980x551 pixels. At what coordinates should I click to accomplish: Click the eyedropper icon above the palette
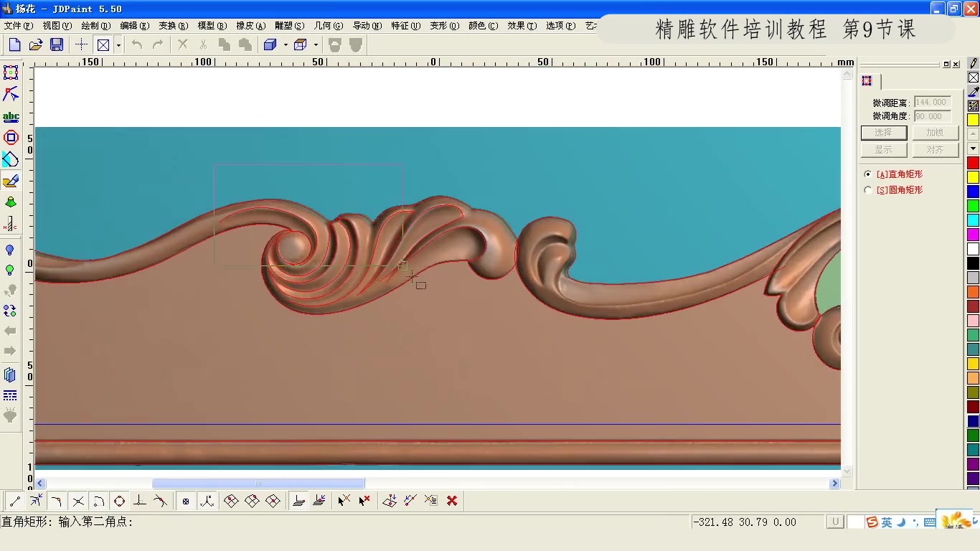(974, 92)
